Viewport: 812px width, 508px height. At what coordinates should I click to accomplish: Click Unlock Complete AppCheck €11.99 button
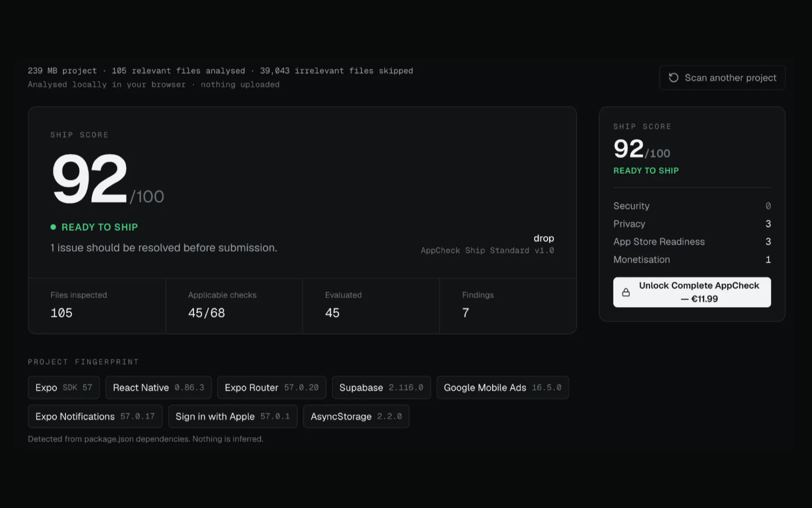(692, 292)
